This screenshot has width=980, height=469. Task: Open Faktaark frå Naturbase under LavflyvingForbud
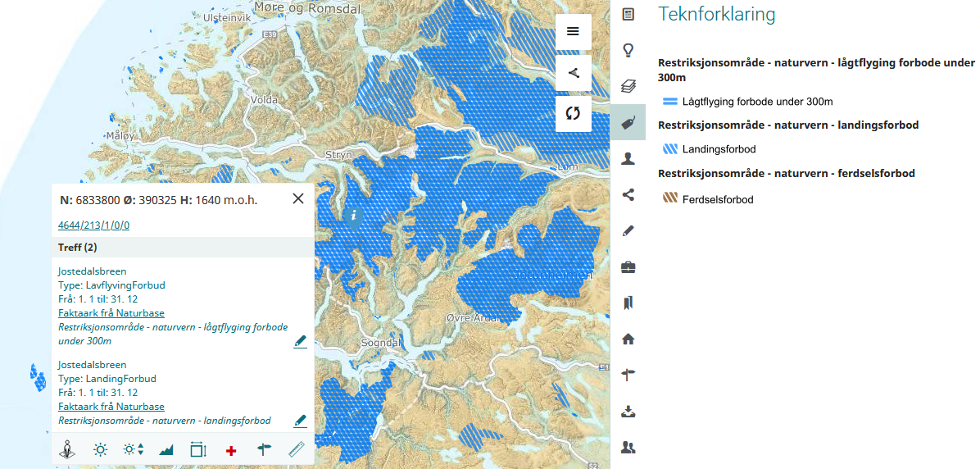[x=111, y=313]
